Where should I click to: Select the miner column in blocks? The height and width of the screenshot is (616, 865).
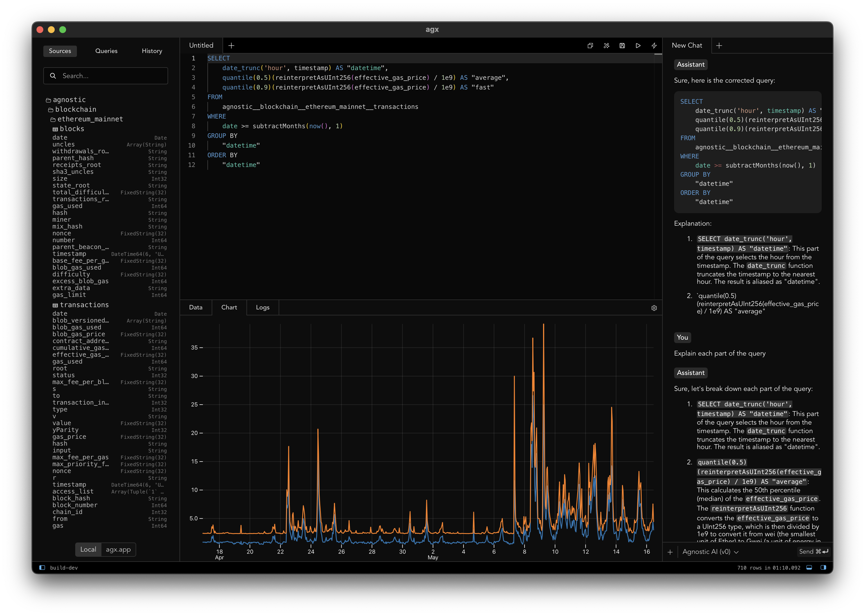pyautogui.click(x=109, y=220)
